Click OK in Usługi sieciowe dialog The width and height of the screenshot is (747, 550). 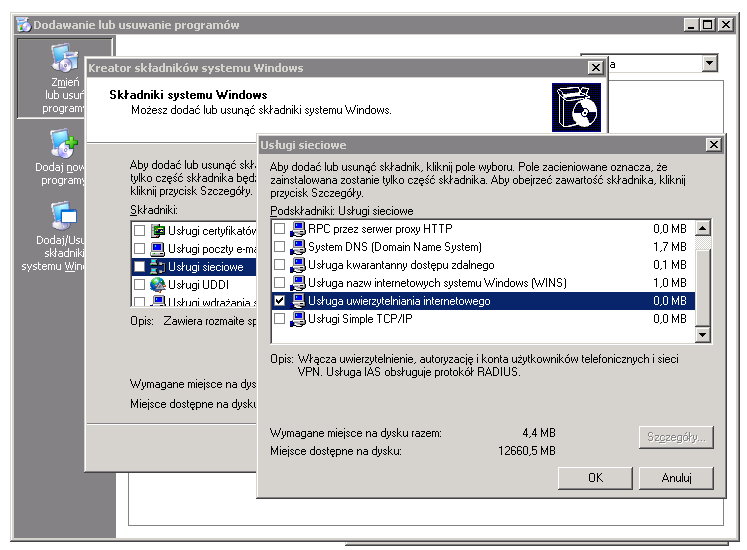[x=595, y=478]
